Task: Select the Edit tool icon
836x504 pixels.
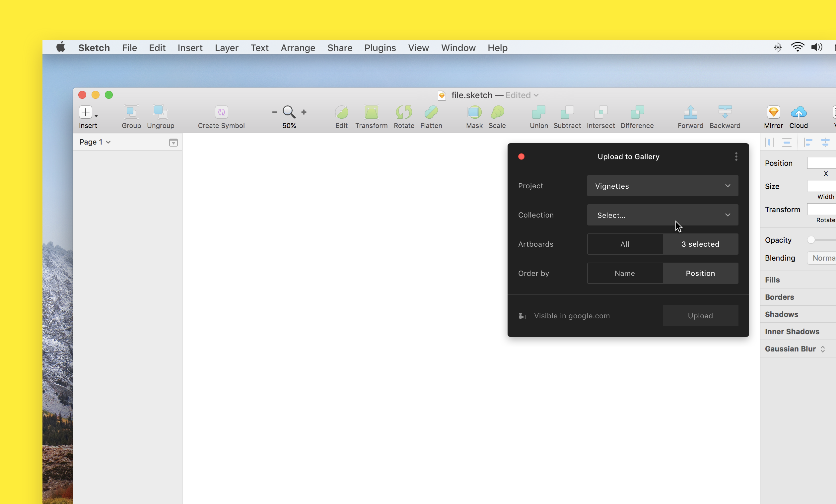Action: pos(341,112)
